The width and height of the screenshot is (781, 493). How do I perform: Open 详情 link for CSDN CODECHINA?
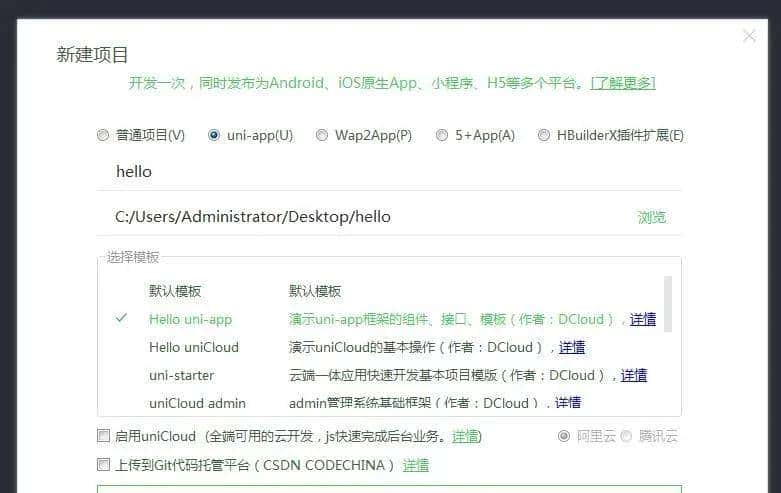[416, 465]
